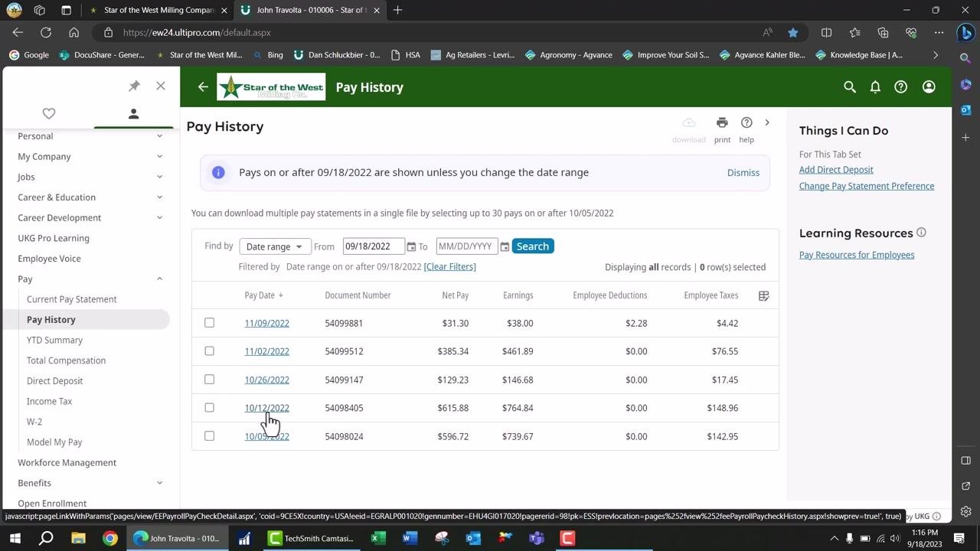Open the Find by Date range dropdown
This screenshot has height=551, width=980.
275,246
